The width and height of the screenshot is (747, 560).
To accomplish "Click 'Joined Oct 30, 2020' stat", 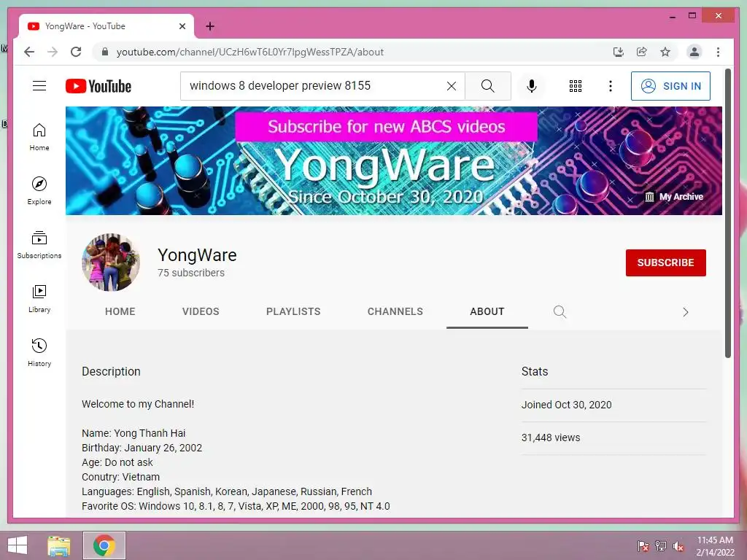I will point(566,405).
